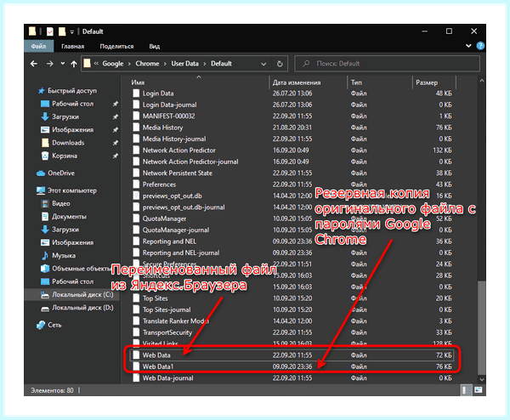Select Локальный диск (C:) drive
Viewport: 510px width, 420px height.
82,294
